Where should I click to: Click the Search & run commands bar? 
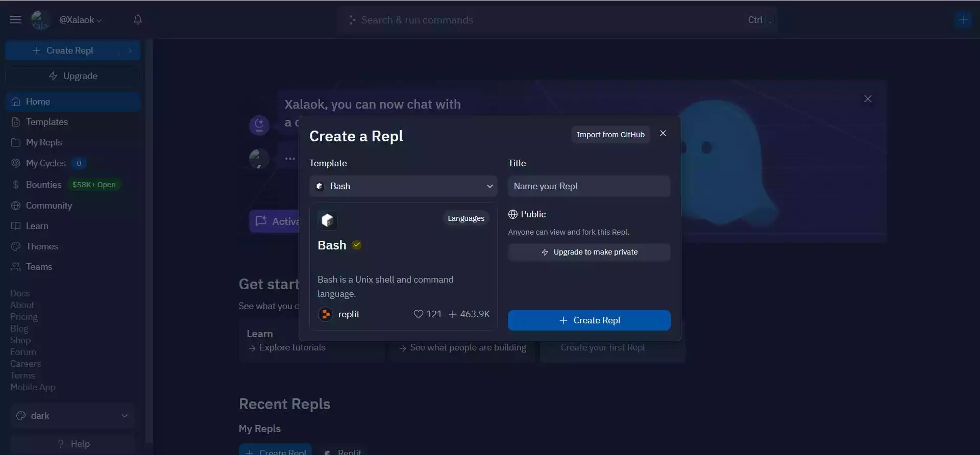[x=557, y=20]
